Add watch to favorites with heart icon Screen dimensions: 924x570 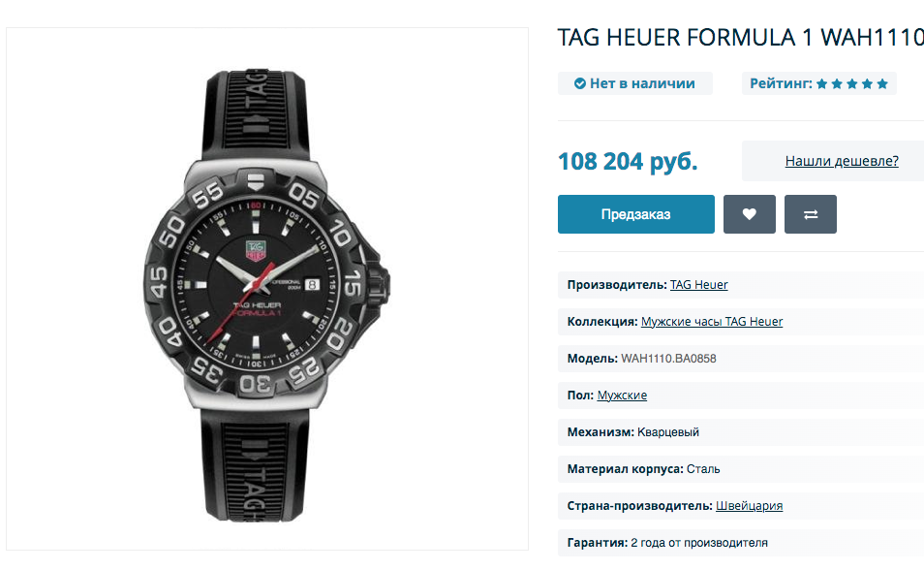[749, 214]
